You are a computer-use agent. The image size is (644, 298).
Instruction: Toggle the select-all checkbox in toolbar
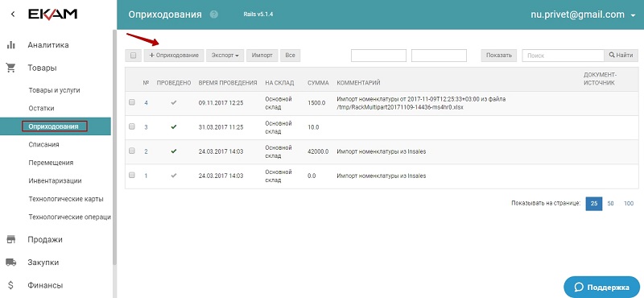tap(133, 56)
